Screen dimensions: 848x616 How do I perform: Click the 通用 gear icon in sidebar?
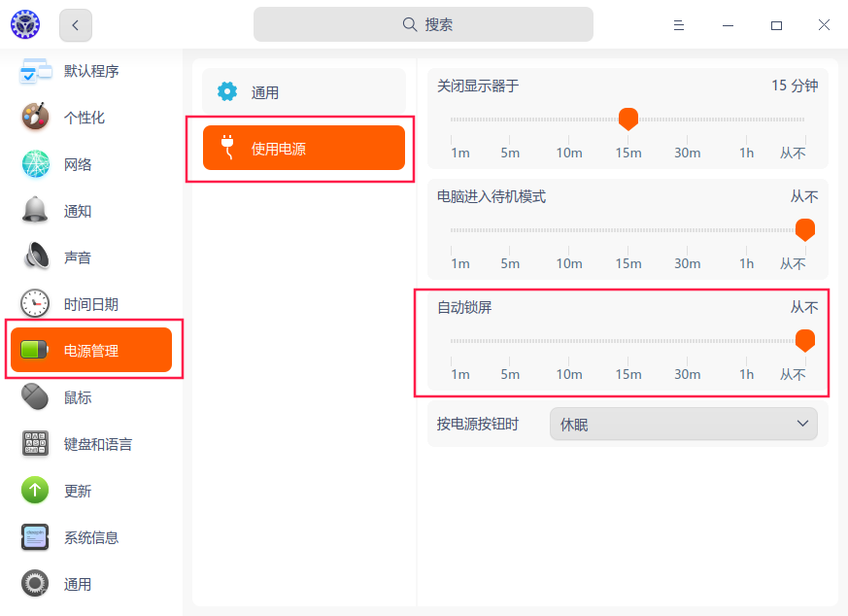(x=35, y=584)
